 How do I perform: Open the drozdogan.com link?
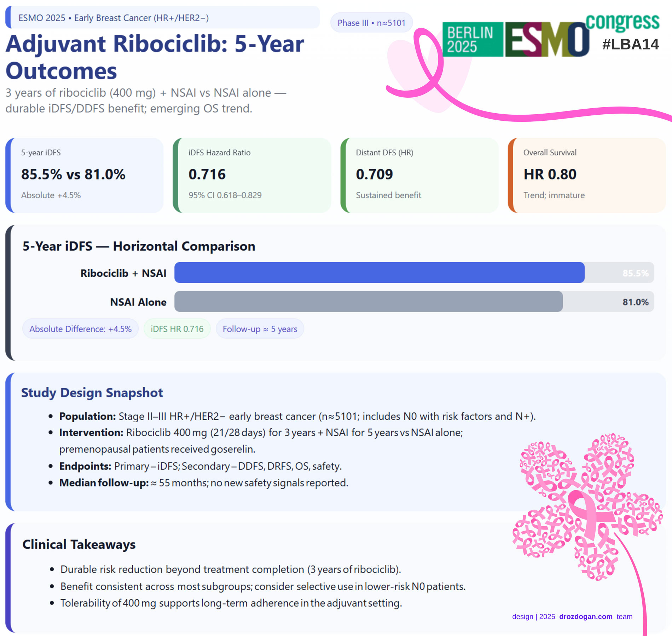point(586,617)
